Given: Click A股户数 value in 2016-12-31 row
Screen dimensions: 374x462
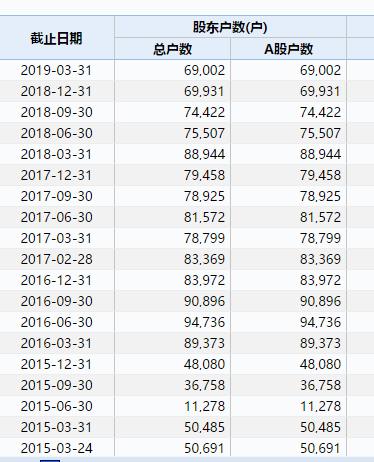Looking at the screenshot, I should click(320, 280).
